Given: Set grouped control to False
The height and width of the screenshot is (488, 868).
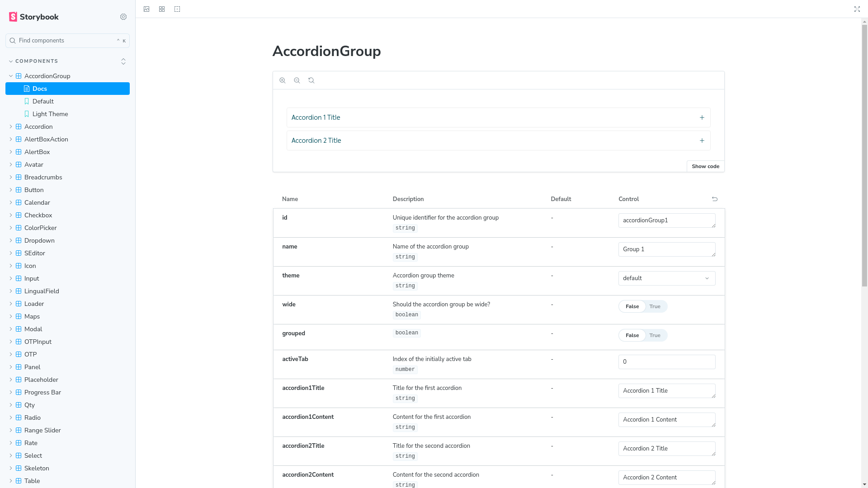Looking at the screenshot, I should [632, 335].
